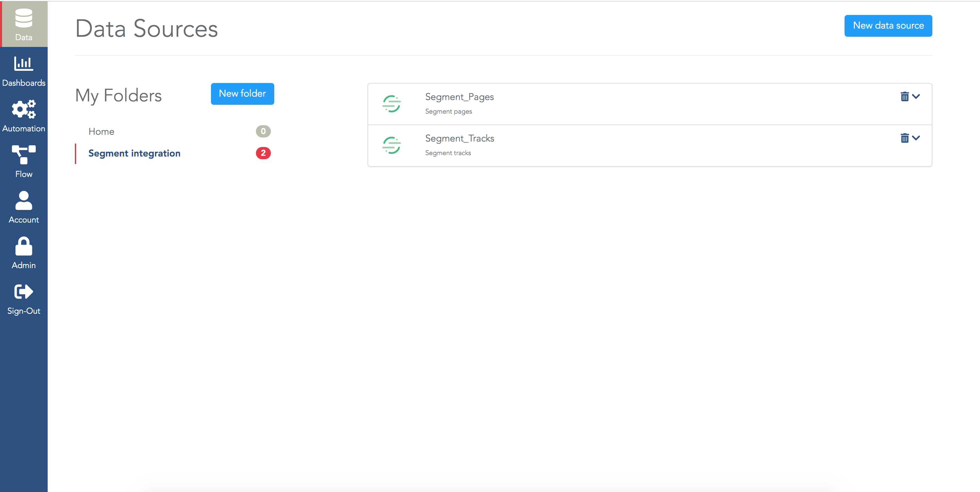Go to Dashboards in the sidebar

[x=23, y=71]
